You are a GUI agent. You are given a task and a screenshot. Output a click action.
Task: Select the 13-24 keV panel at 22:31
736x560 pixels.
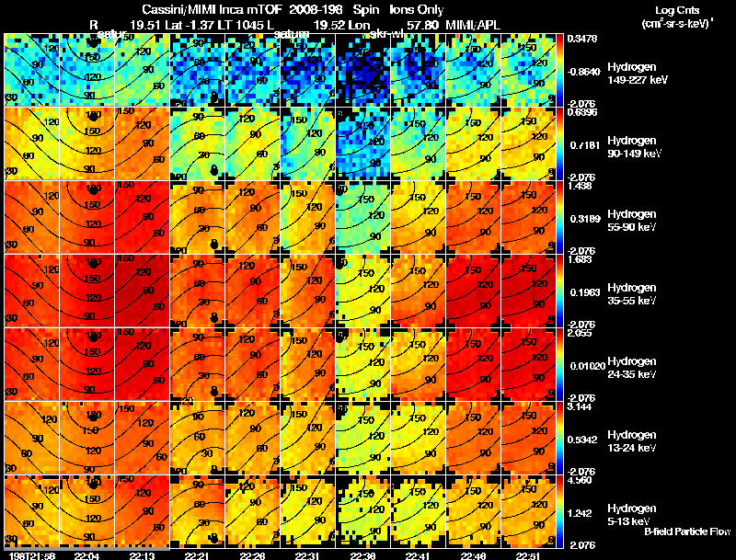(307, 439)
